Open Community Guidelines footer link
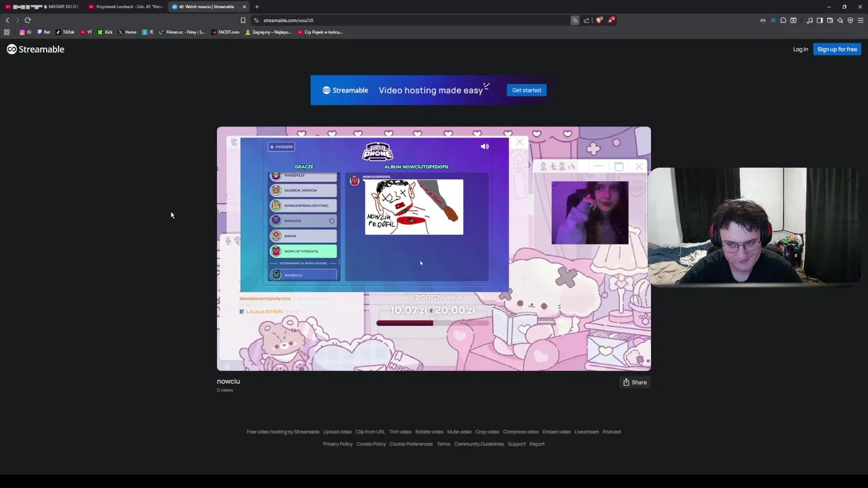 479,444
